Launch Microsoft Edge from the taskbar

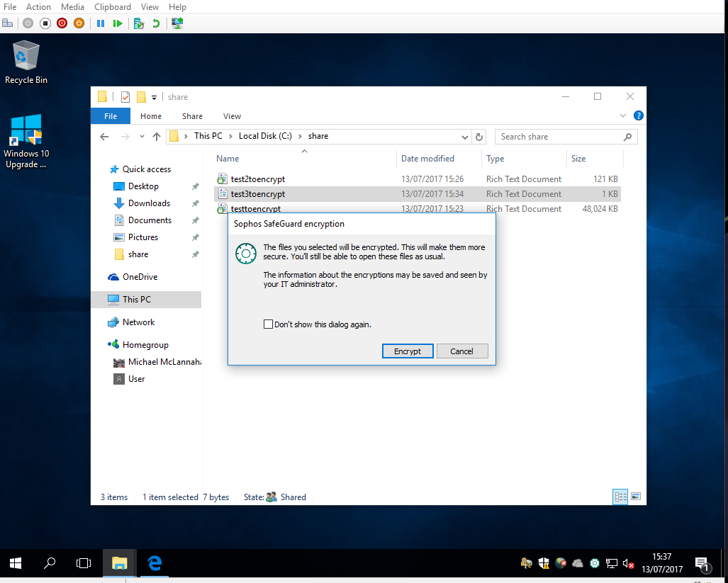tap(154, 563)
